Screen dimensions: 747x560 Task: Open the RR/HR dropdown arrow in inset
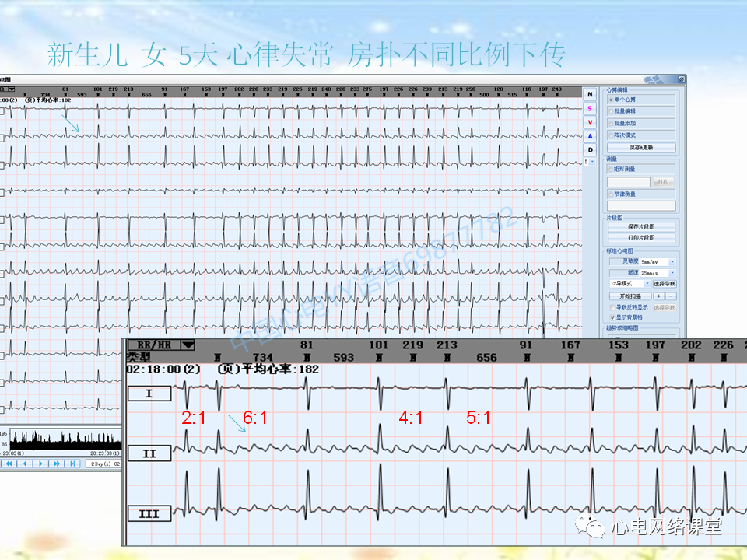188,345
